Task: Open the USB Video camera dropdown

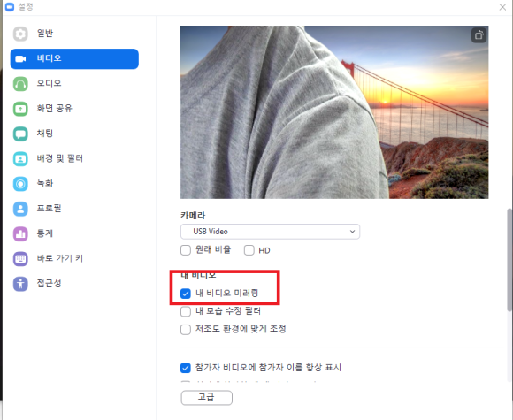Action: point(271,232)
